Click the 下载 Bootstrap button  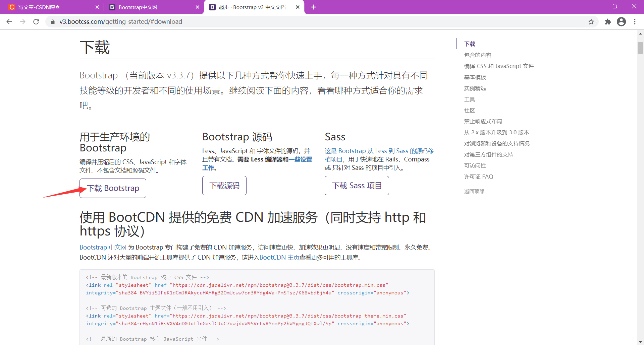pos(113,188)
